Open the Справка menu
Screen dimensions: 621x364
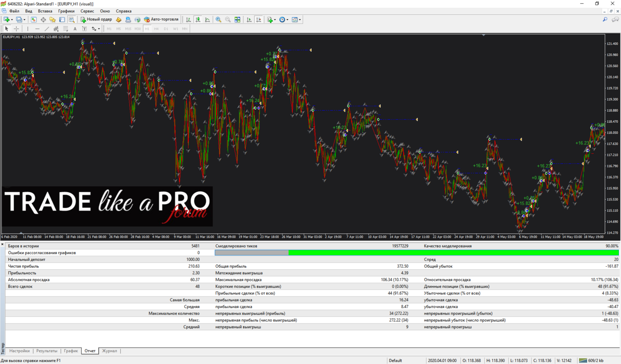tap(124, 11)
